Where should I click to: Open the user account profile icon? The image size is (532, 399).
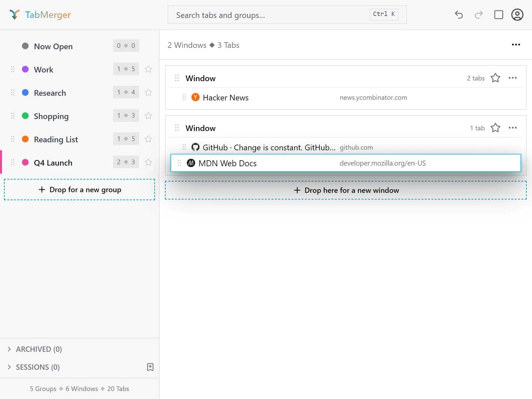pyautogui.click(x=517, y=15)
